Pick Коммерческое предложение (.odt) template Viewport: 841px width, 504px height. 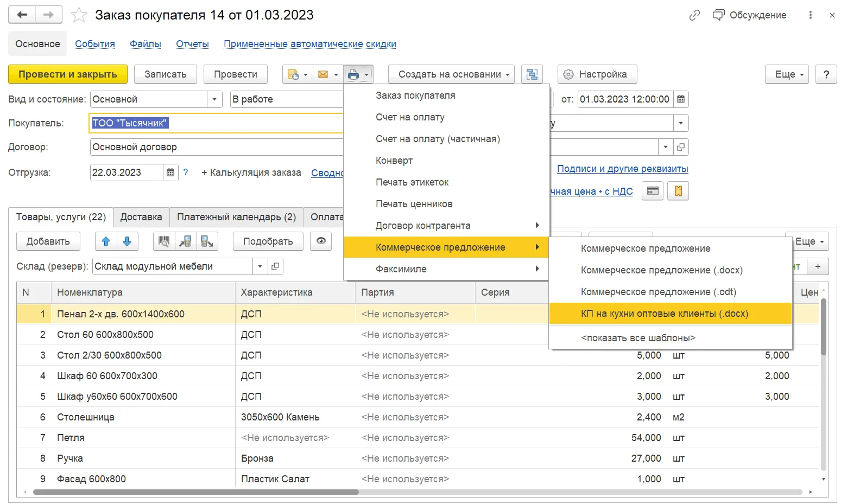(x=670, y=292)
